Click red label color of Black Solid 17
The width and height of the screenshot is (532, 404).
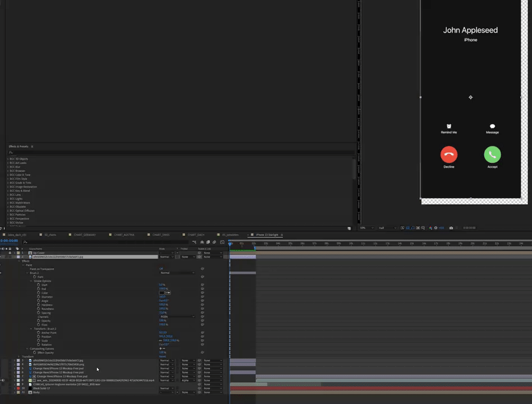click(19, 388)
